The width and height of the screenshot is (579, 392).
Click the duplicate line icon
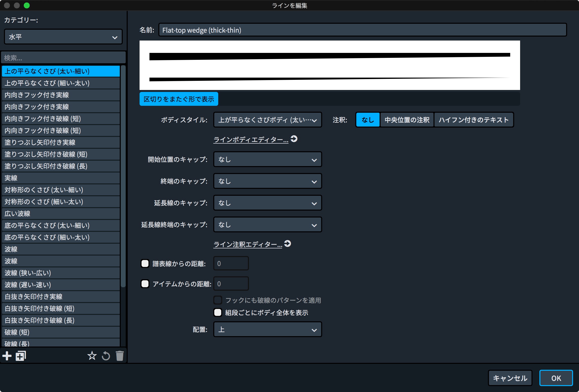[x=21, y=356]
